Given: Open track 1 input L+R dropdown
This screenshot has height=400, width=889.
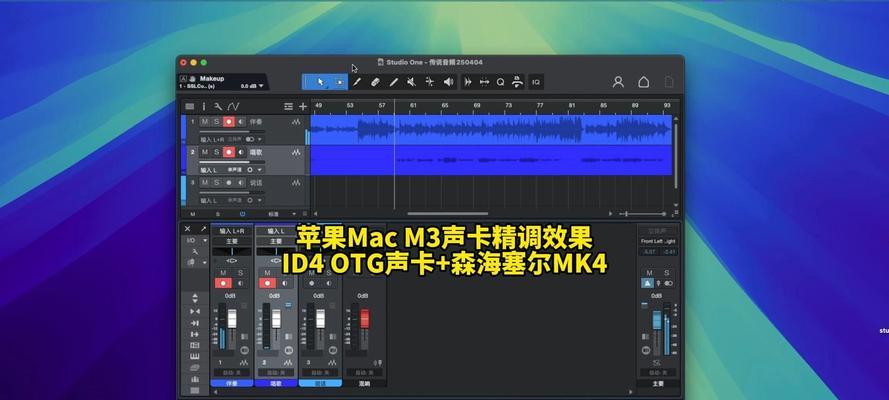Looking at the screenshot, I should pos(260,139).
